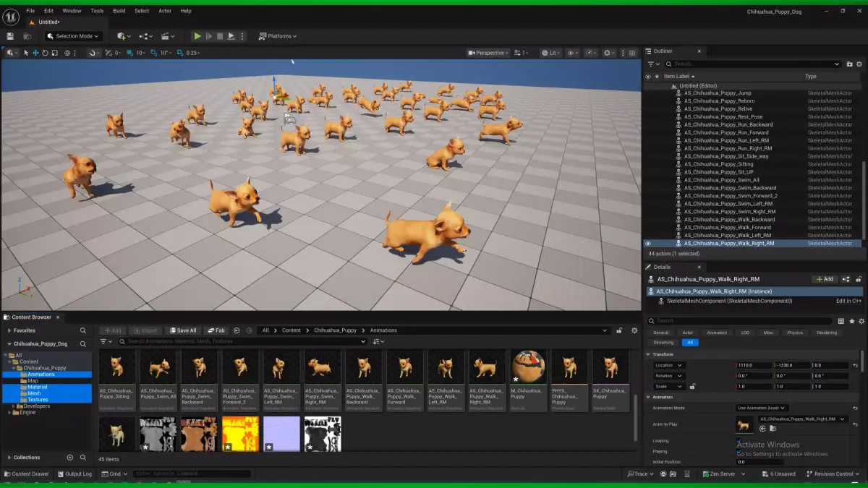Screen dimensions: 868x488
Task: Collapse the Transform section
Action: (x=648, y=354)
